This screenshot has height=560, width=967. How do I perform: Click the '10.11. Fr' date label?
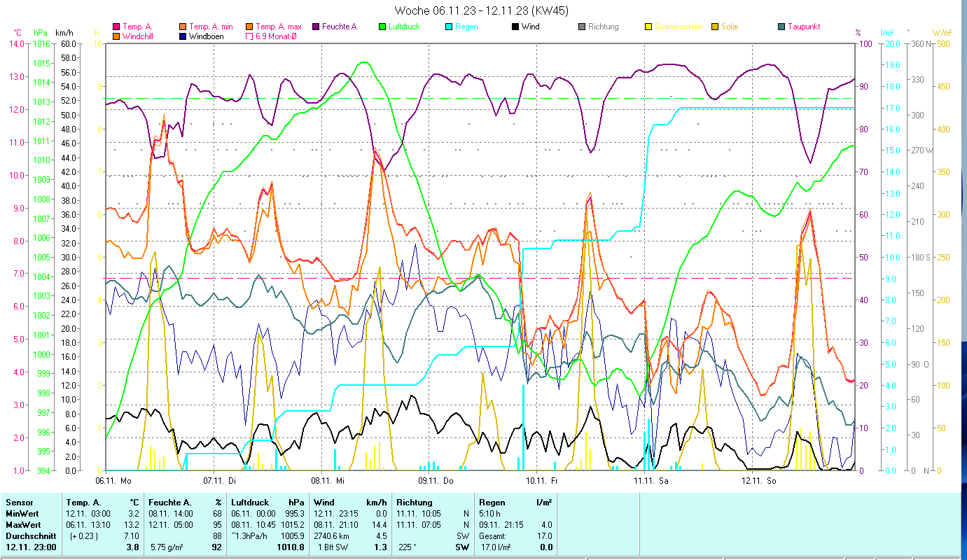[x=543, y=481]
